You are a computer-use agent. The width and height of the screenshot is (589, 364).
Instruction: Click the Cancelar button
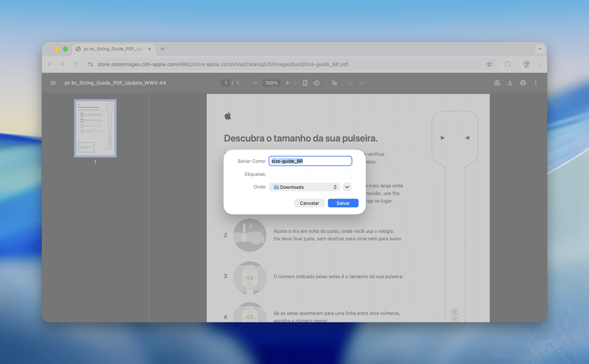[309, 203]
